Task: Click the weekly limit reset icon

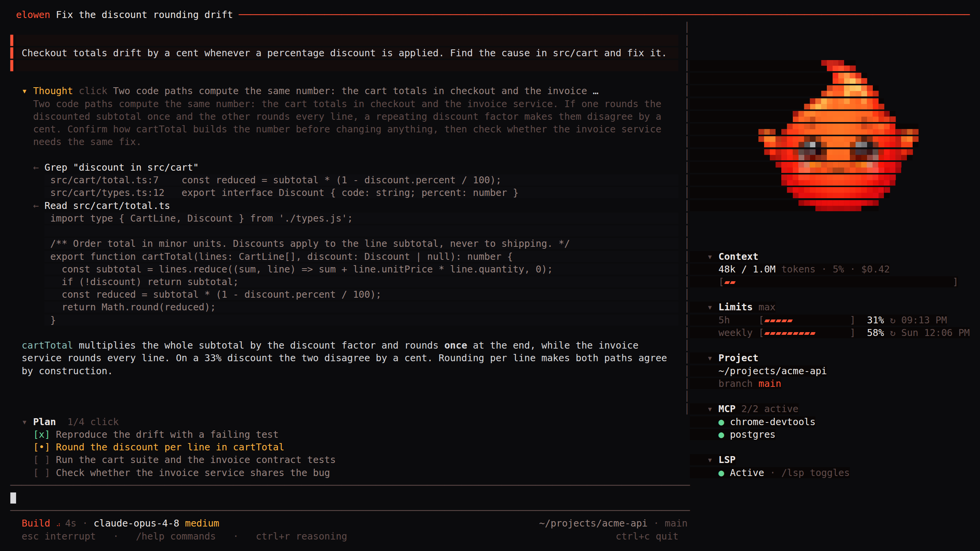Action: (893, 333)
